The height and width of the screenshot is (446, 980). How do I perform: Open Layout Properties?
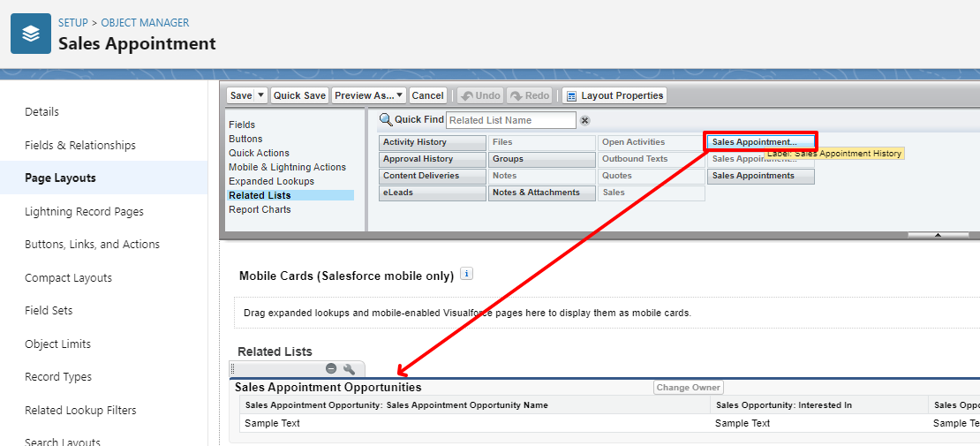tap(614, 95)
